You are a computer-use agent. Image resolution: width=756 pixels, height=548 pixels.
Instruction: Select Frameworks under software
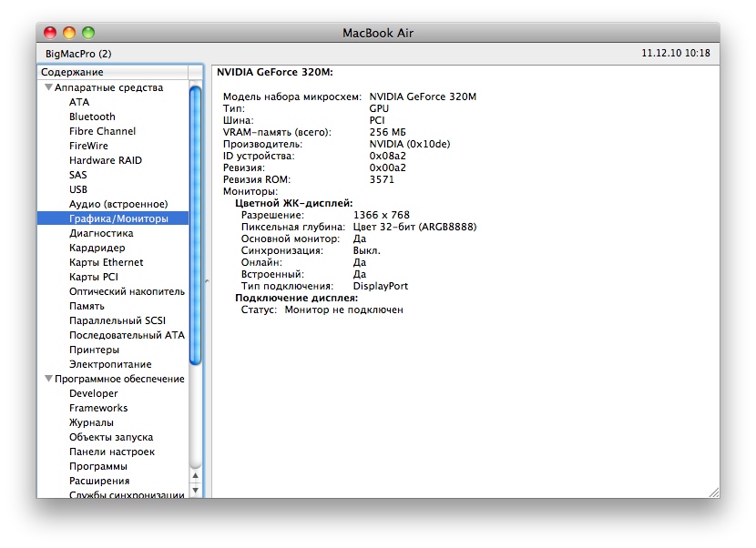[98, 408]
